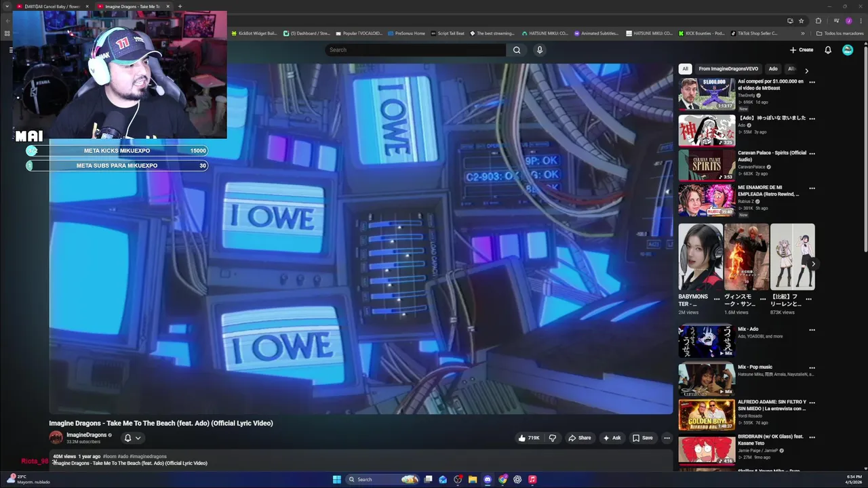Open BIRDBRAIN feat. Kasane Teto video
Image resolution: width=868 pixels, height=488 pixels.
click(707, 449)
